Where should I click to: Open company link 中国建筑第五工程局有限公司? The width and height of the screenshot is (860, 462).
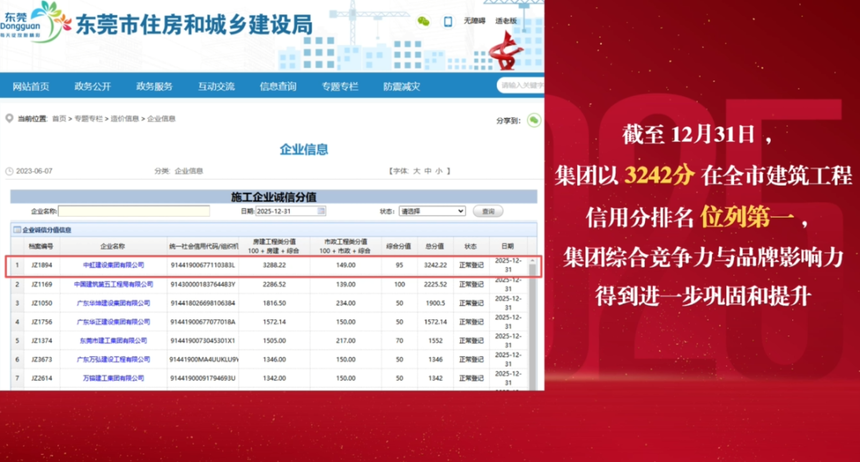pos(114,284)
